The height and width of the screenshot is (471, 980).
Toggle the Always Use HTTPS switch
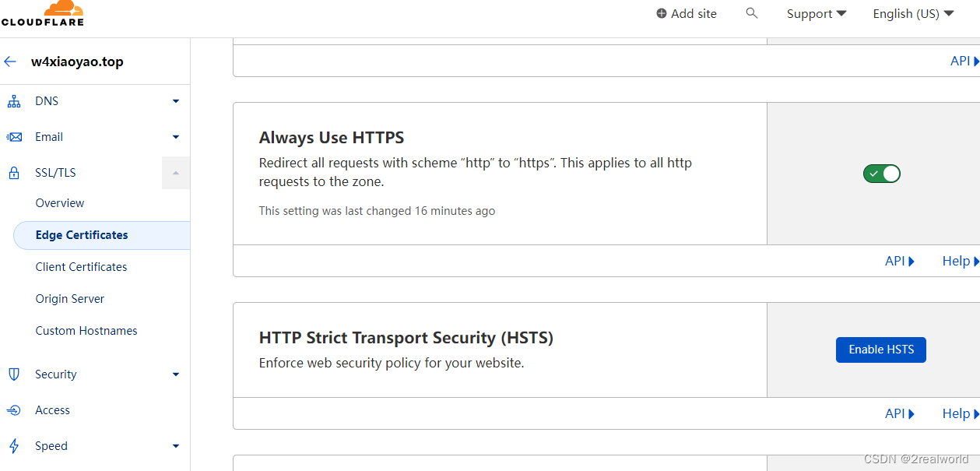[x=881, y=174]
